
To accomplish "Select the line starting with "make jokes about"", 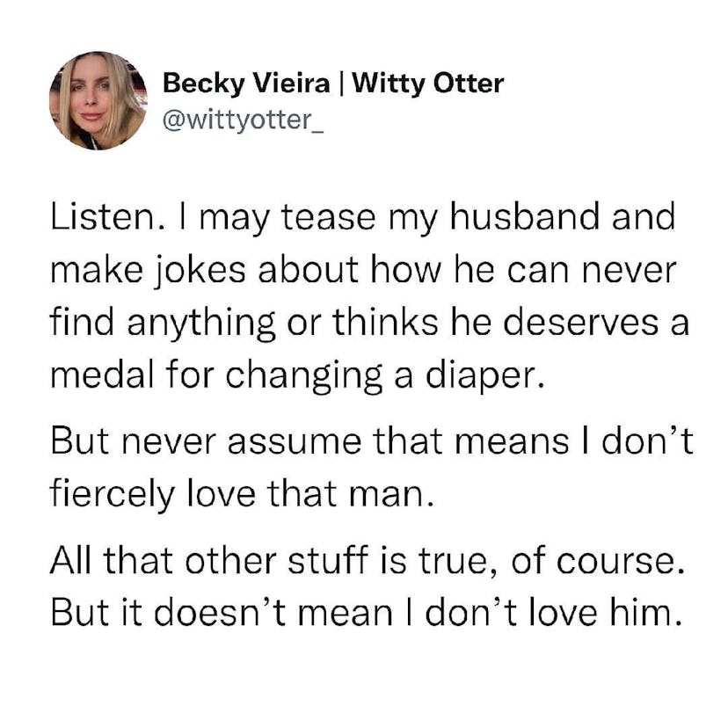I will click(x=364, y=271).
